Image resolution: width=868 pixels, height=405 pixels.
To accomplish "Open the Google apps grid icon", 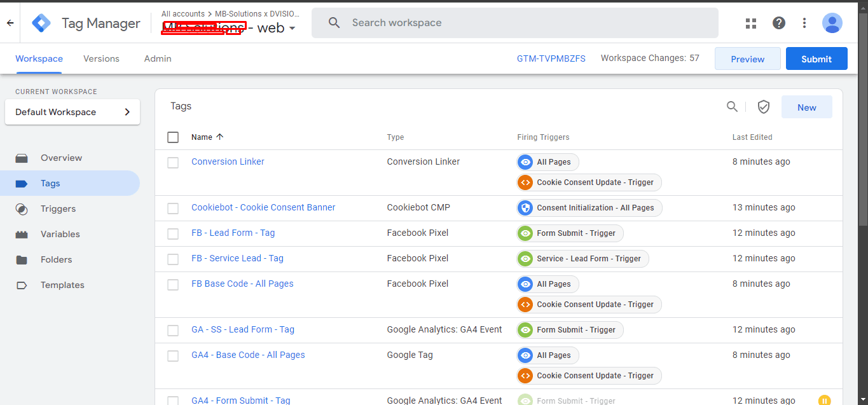I will pyautogui.click(x=751, y=23).
